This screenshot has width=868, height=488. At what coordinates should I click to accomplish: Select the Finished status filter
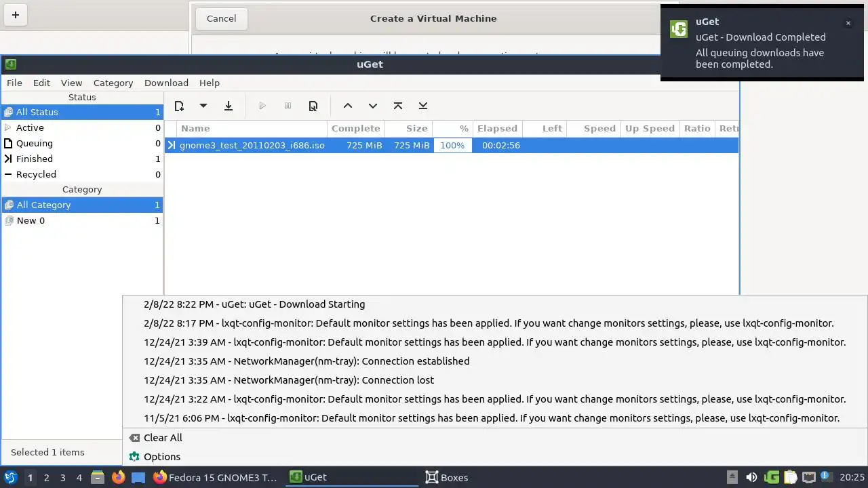click(82, 159)
